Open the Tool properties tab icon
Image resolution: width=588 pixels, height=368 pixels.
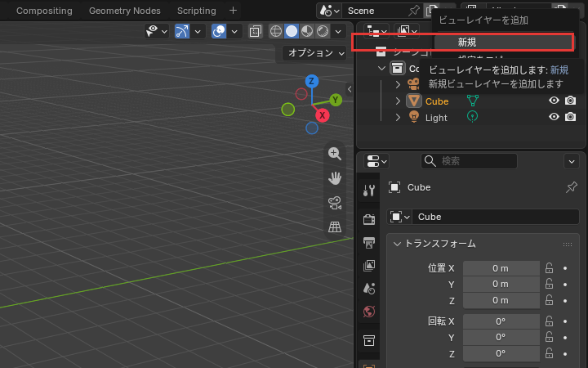[x=369, y=191]
